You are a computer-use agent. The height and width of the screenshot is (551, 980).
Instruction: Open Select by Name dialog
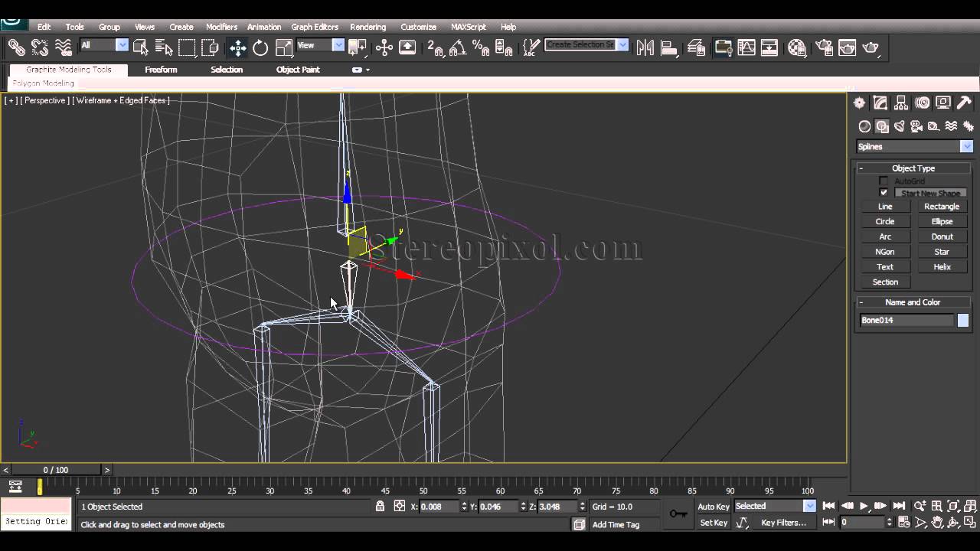164,47
